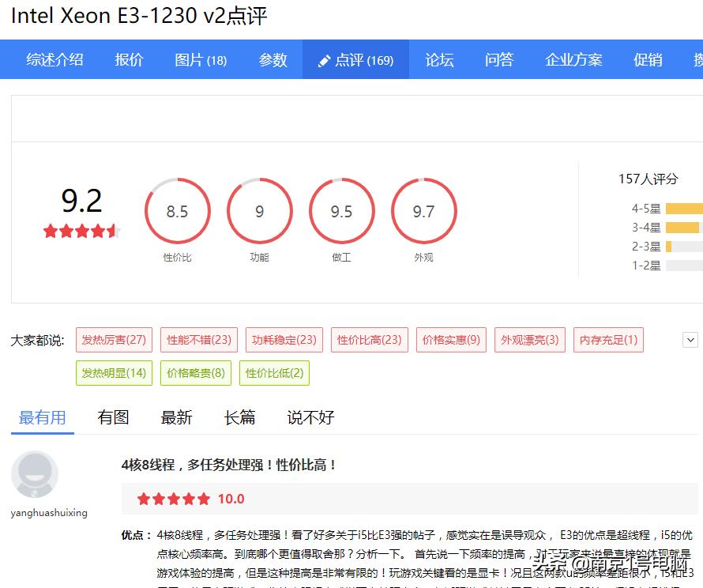Viewport: 703px width, 588px height.
Task: Open the 图片 (18) tab
Action: click(x=200, y=58)
